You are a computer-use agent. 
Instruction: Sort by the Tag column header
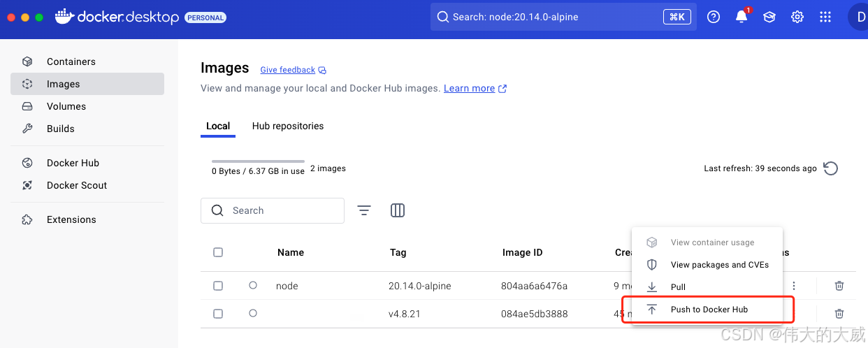[x=398, y=252]
